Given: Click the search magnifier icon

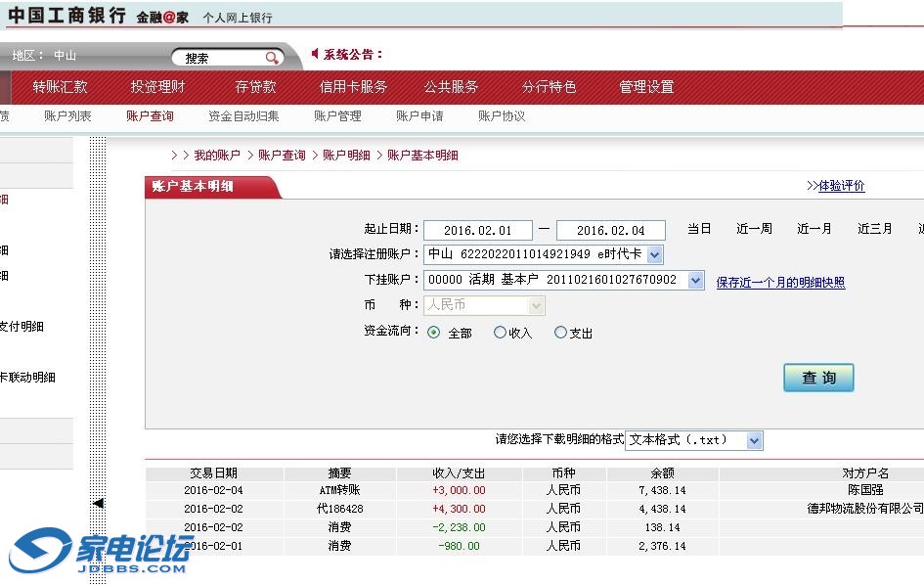Looking at the screenshot, I should pyautogui.click(x=272, y=58).
